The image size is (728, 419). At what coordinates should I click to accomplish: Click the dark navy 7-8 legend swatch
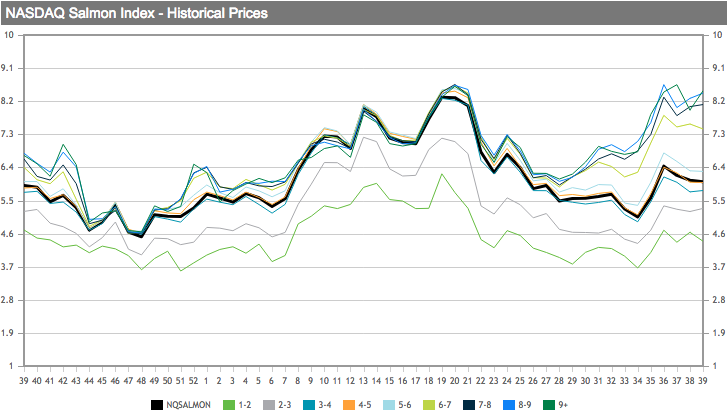tap(469, 405)
